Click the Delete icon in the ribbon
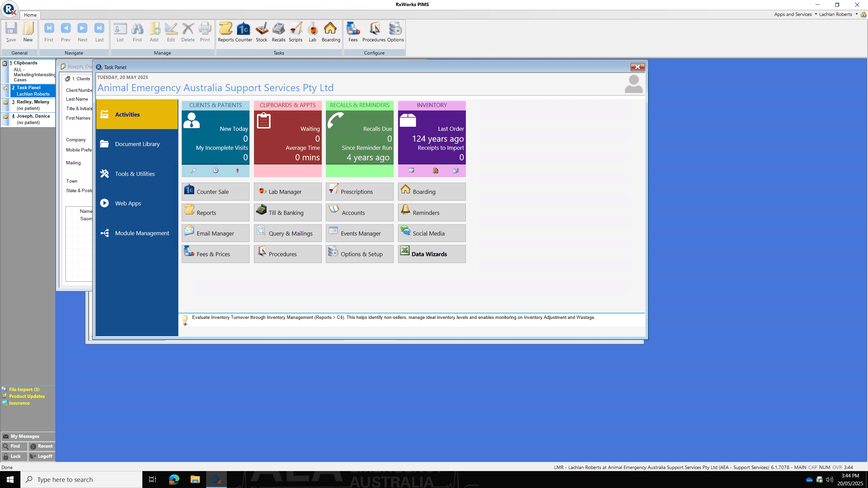This screenshot has width=868, height=488. click(x=188, y=32)
